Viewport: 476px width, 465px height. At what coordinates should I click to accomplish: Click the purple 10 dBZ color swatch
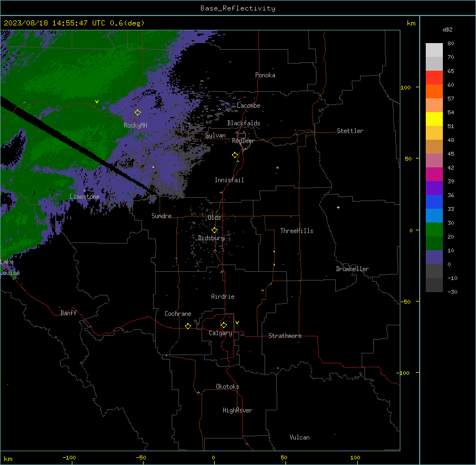(x=434, y=257)
